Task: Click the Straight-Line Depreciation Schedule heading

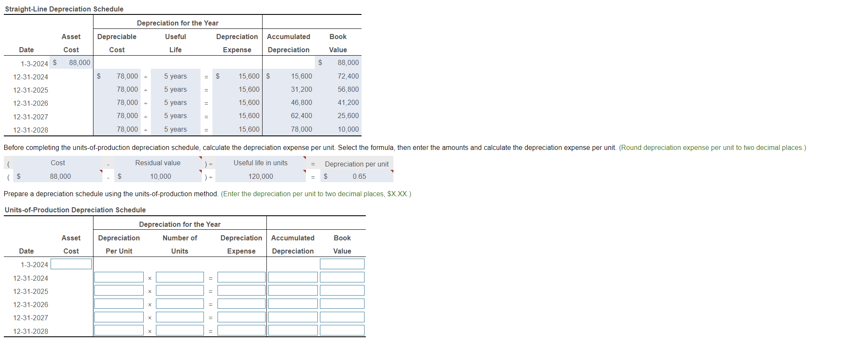Action: pyautogui.click(x=64, y=9)
